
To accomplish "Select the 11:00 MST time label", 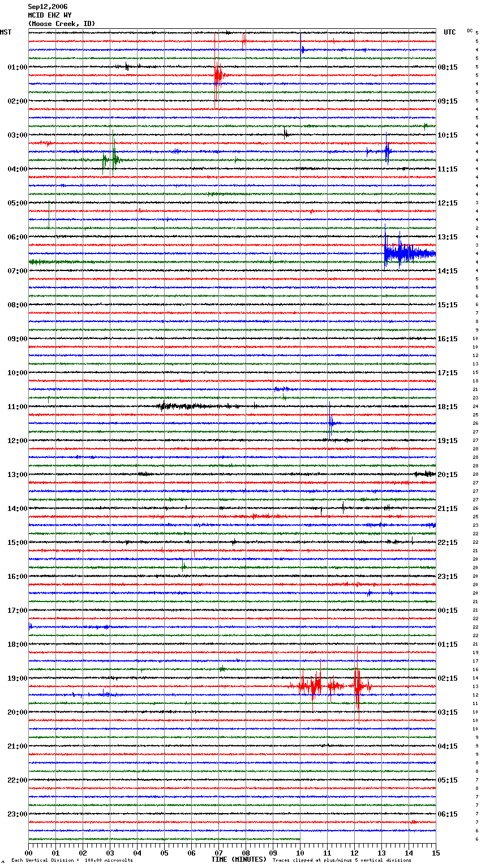I will (x=17, y=407).
